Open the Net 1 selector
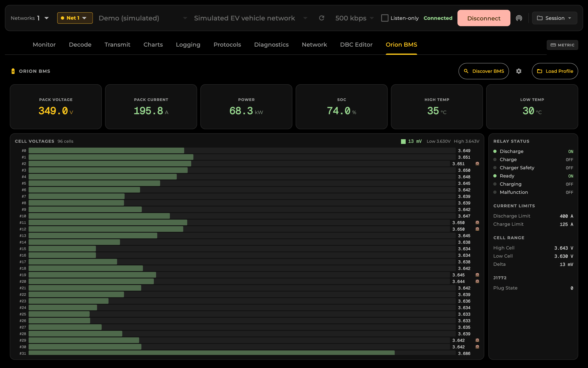The width and height of the screenshot is (588, 368). pos(75,18)
